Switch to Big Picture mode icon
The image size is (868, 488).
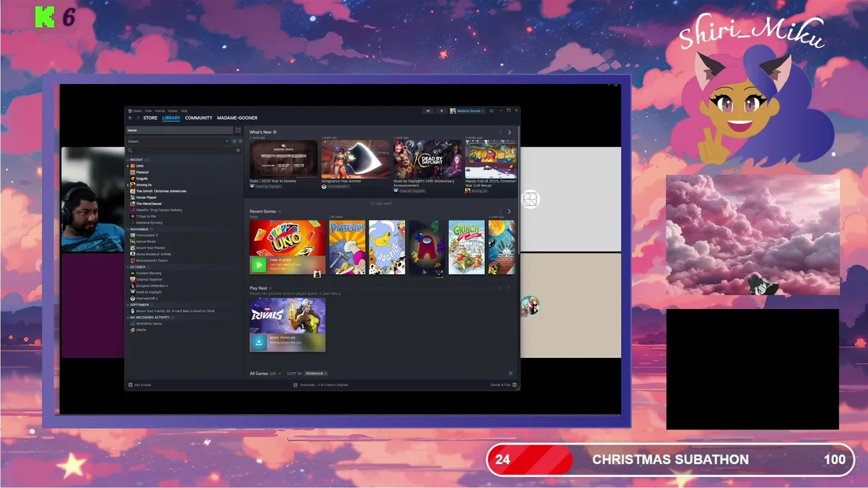491,110
